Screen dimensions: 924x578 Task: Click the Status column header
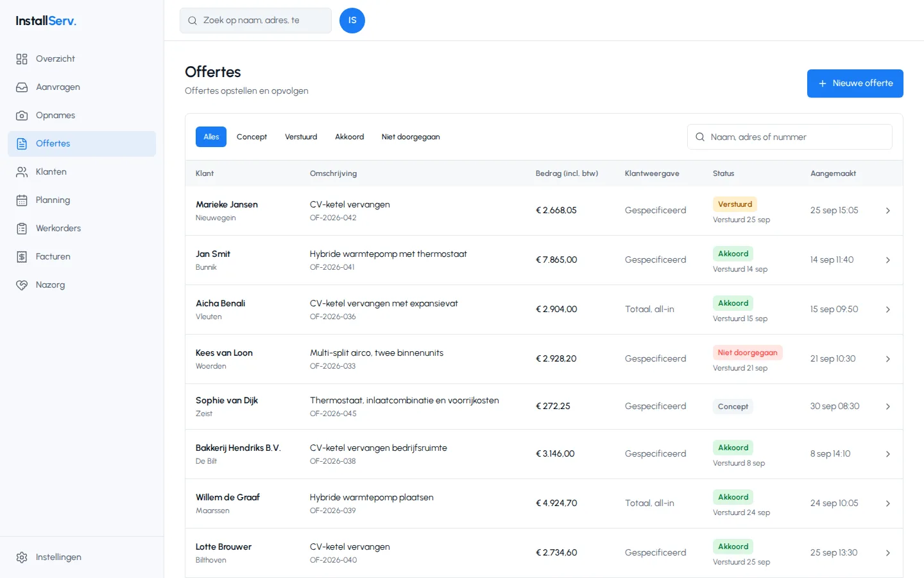click(723, 173)
